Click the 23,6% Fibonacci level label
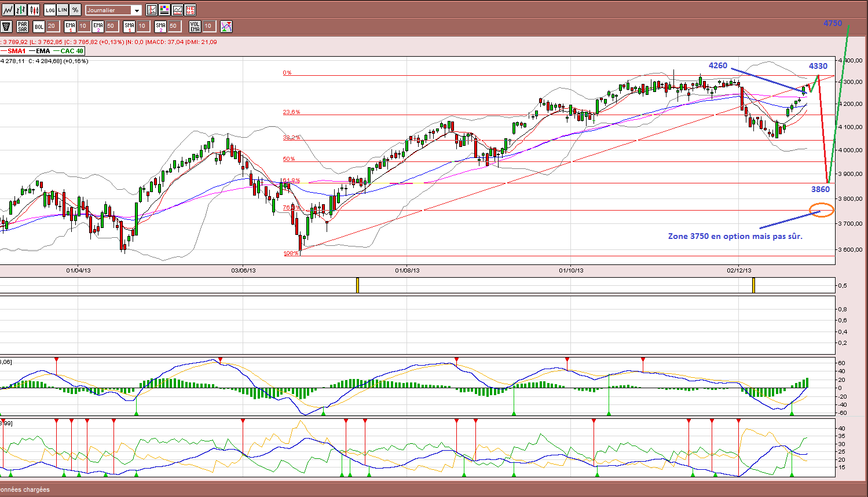This screenshot has height=497, width=868. pyautogui.click(x=291, y=112)
